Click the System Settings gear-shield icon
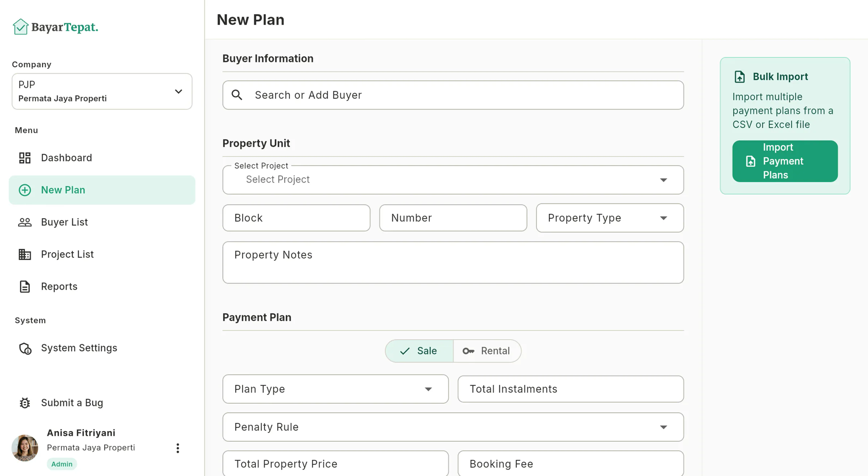Image resolution: width=868 pixels, height=476 pixels. pos(25,348)
